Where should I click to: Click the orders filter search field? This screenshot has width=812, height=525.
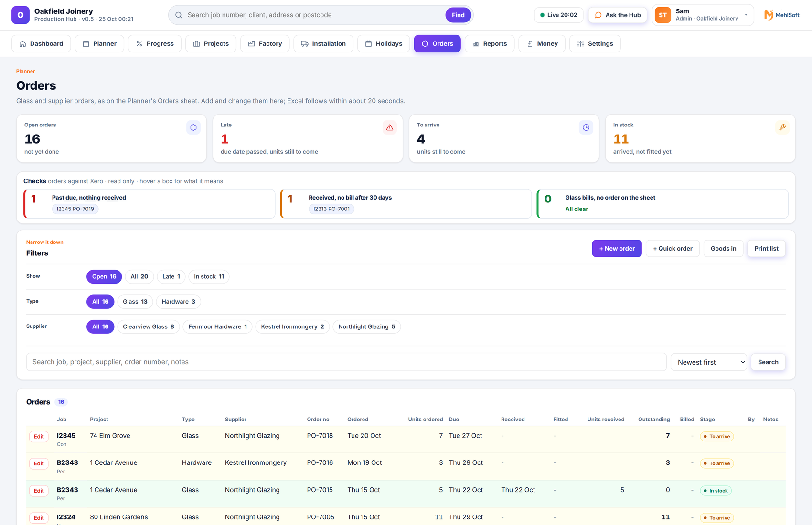pos(346,362)
